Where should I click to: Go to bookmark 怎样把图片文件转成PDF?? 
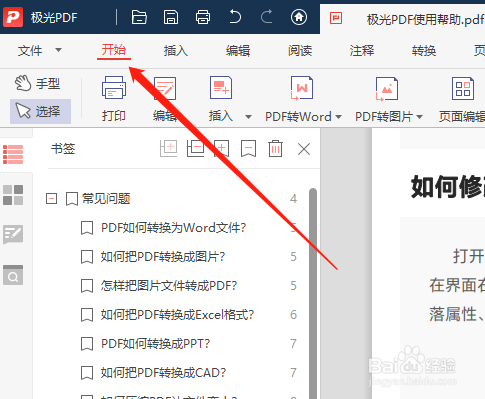169,286
